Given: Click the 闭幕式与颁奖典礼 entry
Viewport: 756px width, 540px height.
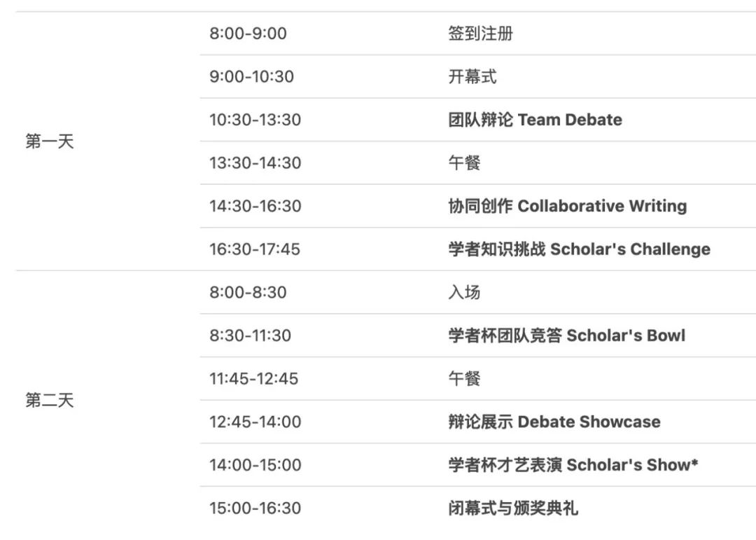Looking at the screenshot, I should (x=513, y=508).
